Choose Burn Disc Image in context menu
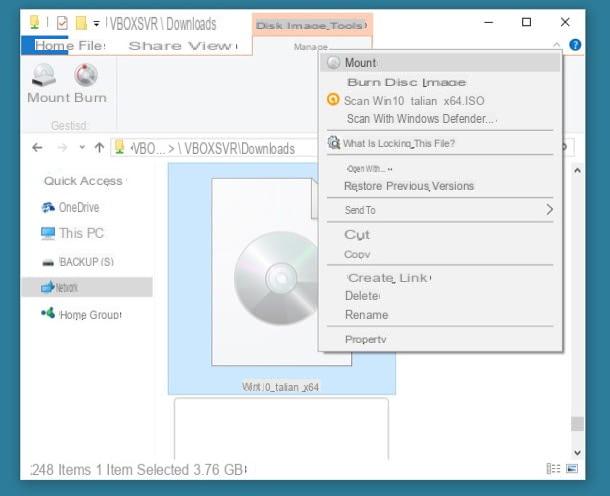The image size is (610, 496). tap(440, 82)
